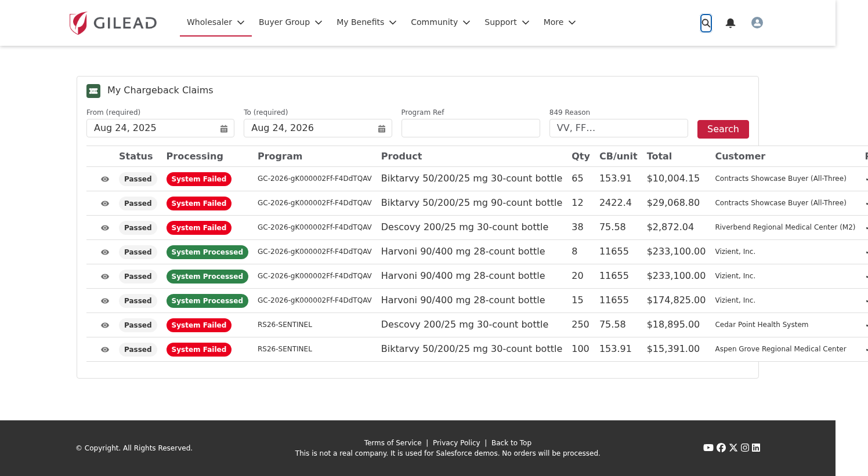Viewport: 868px width, 476px height.
Task: Click Passed badge on the $2,872.04 row
Action: click(138, 228)
